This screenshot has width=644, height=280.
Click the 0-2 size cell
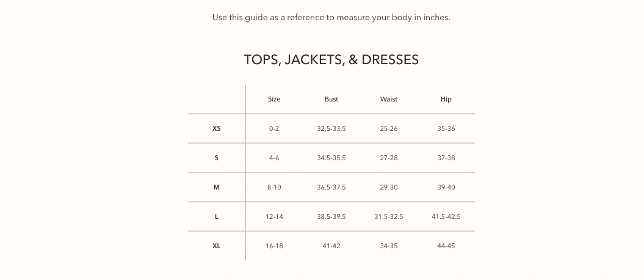point(274,128)
